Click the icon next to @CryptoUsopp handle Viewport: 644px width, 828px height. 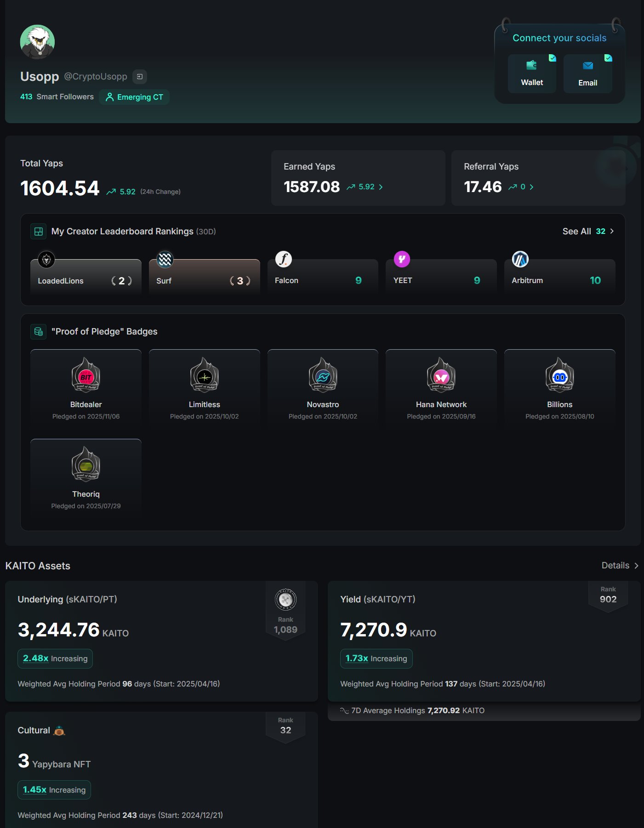[140, 77]
